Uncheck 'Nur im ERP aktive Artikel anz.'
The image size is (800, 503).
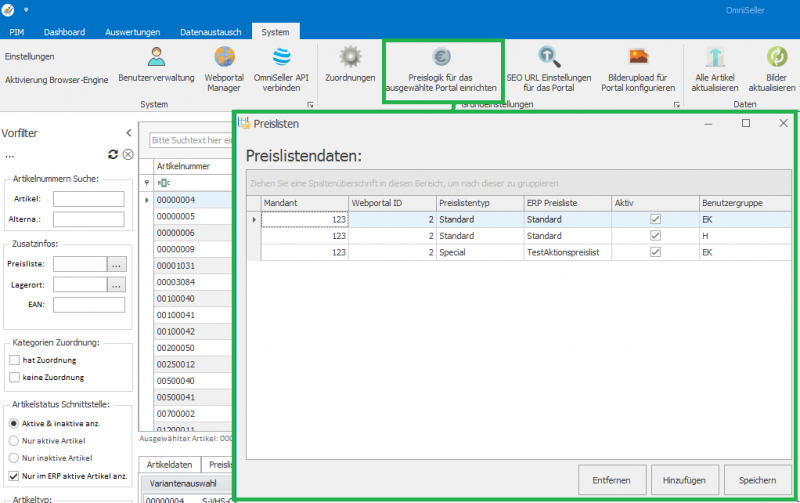[14, 475]
